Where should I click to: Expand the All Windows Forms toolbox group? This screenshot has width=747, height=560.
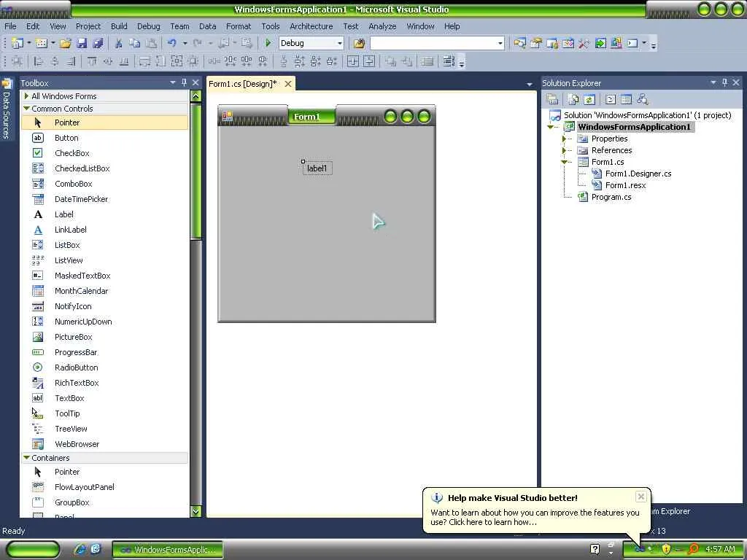pyautogui.click(x=27, y=96)
